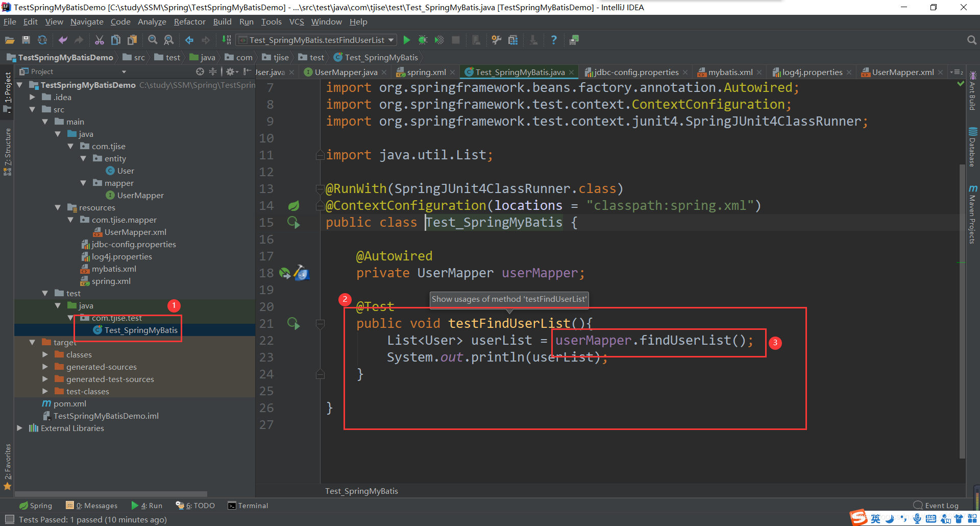The height and width of the screenshot is (526, 980).
Task: Open 0: Messages tool window
Action: [92, 506]
